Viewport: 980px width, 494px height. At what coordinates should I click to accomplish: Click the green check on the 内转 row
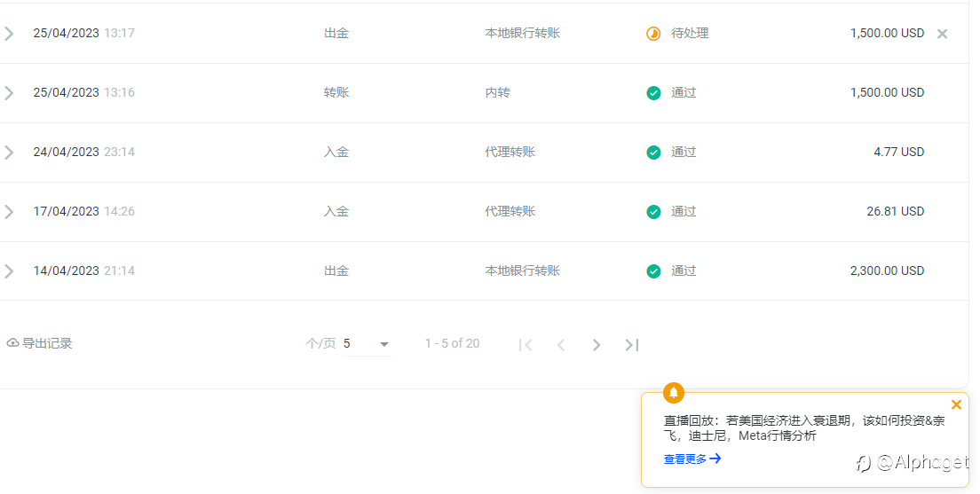[653, 93]
